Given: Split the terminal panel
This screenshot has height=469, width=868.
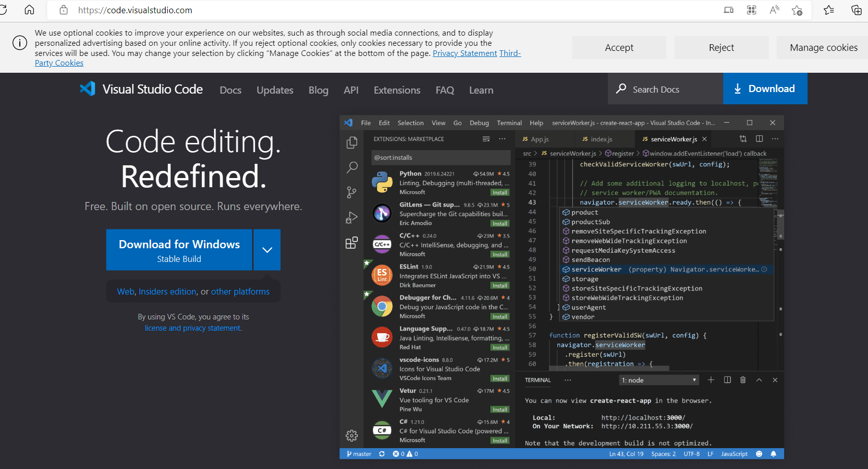Looking at the screenshot, I should click(727, 380).
